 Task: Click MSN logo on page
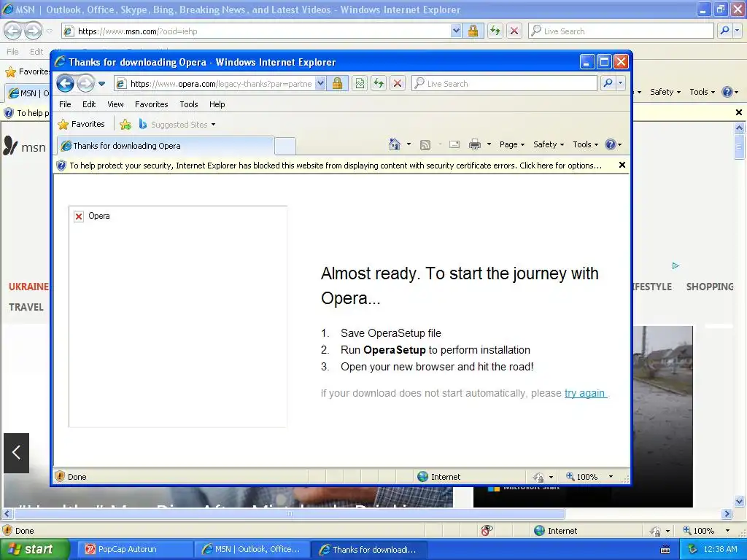(x=25, y=147)
